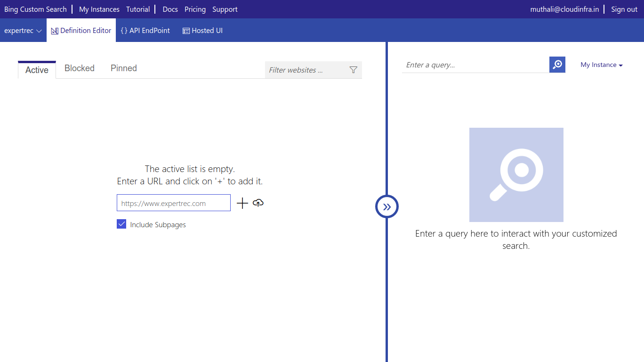
Task: Open the My Instance dropdown
Action: 601,65
